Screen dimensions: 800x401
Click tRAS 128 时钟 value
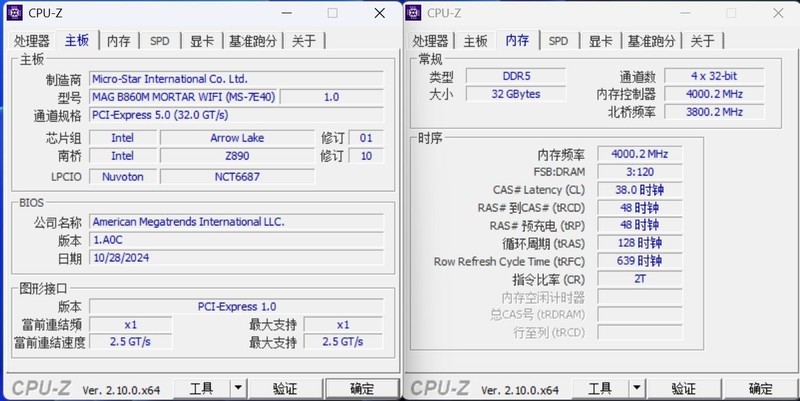coord(640,243)
